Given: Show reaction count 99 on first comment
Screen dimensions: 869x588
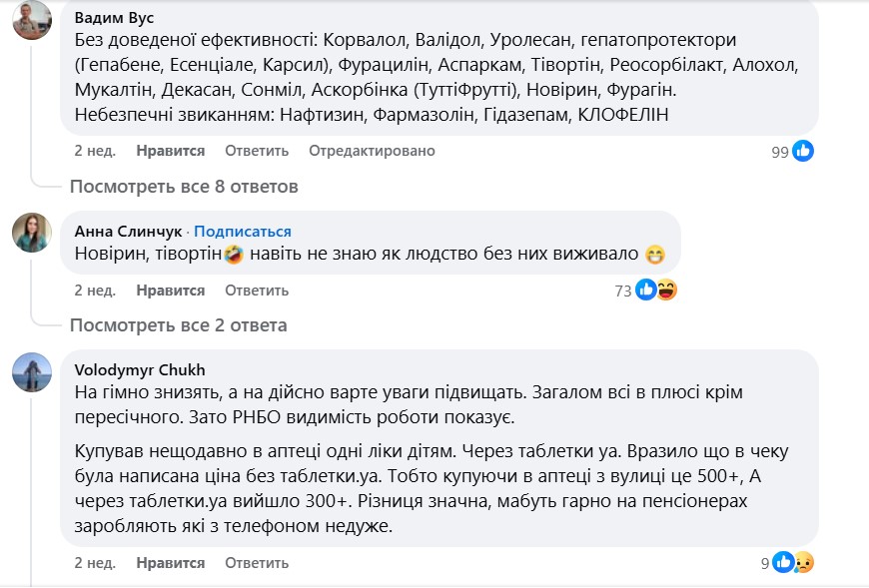Looking at the screenshot, I should point(780,152).
